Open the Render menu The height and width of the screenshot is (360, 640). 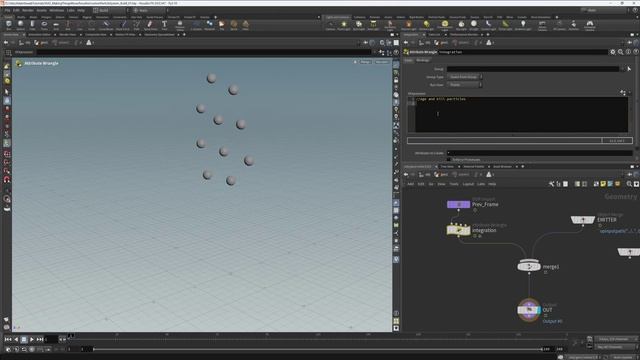[28, 10]
